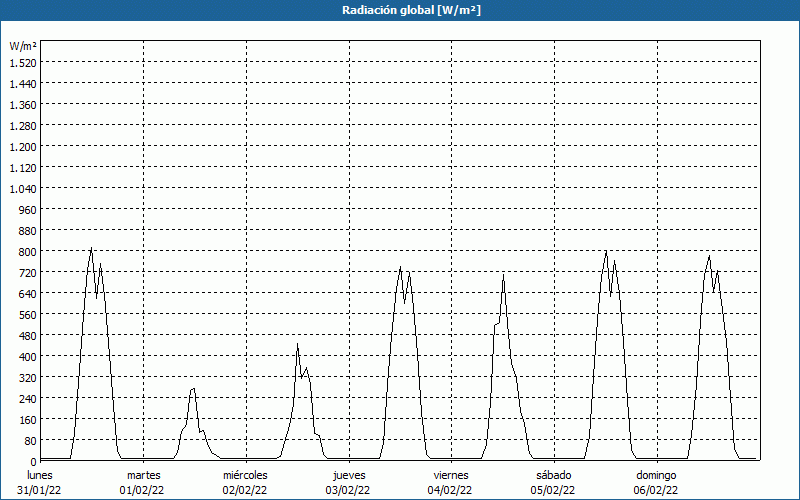Select the 1.360 y-axis value

coord(23,105)
